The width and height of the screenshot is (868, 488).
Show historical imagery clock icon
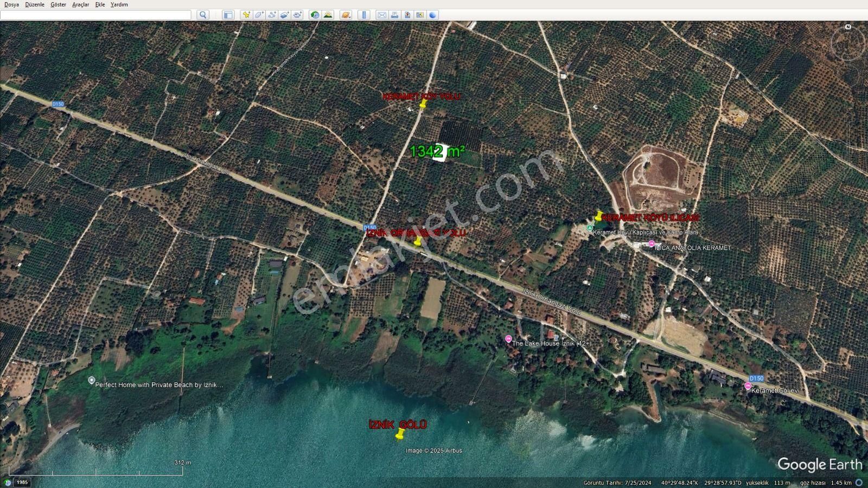[315, 15]
